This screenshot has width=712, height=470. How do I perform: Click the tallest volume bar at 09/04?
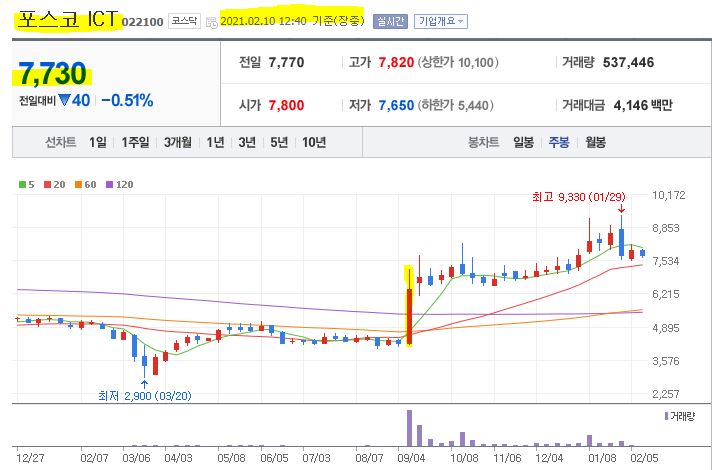tap(409, 428)
